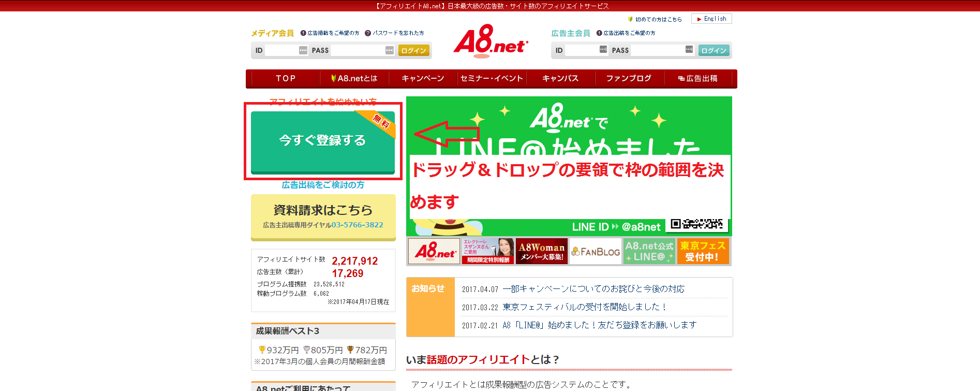
Task: Open the 広告出稿 menu item
Action: pyautogui.click(x=697, y=78)
